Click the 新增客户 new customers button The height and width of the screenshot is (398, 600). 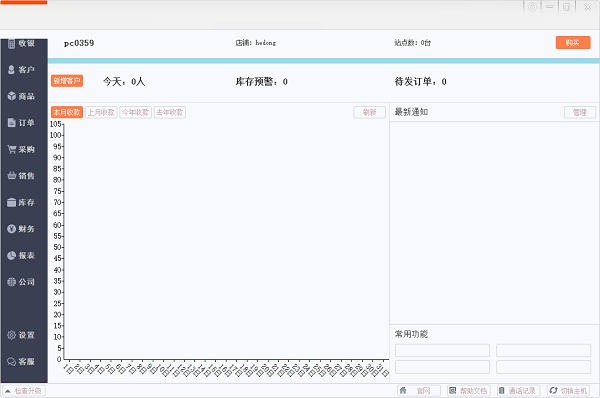tap(67, 81)
